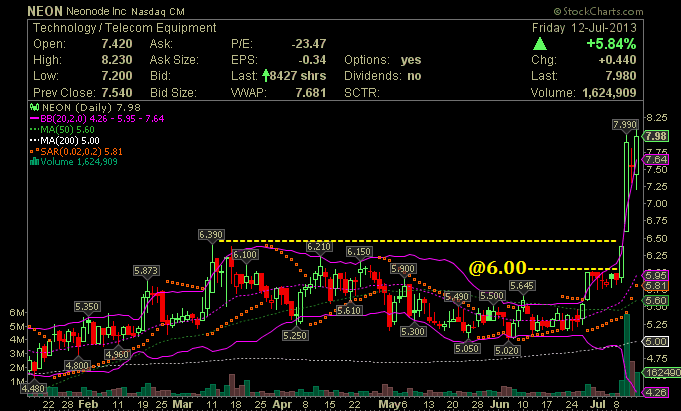Click the 5.900 price label

tap(403, 269)
